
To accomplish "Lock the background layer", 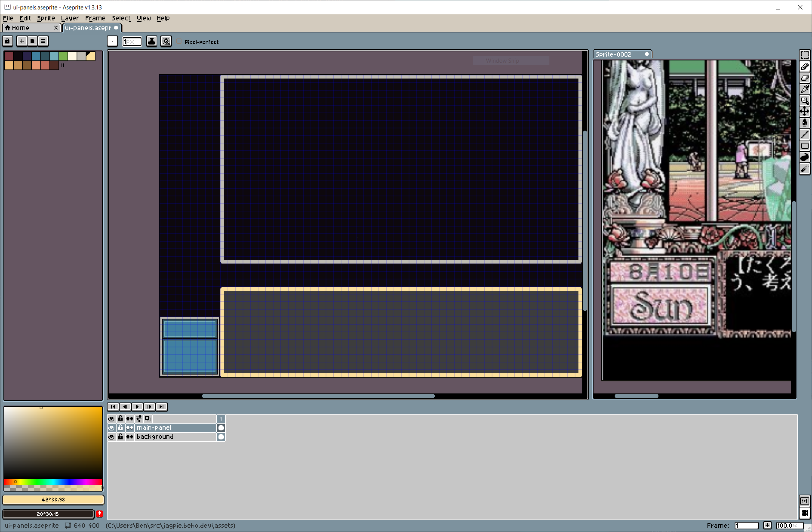I will [x=120, y=437].
